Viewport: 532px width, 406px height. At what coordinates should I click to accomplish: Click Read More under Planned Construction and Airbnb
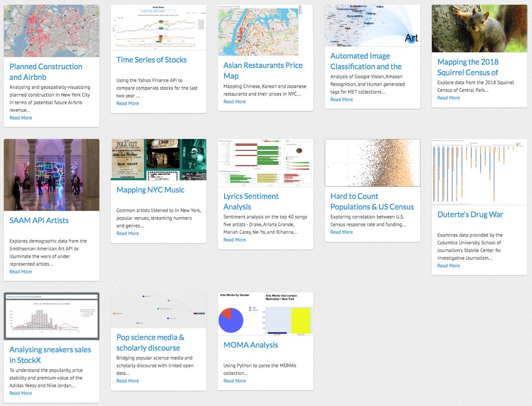pyautogui.click(x=20, y=118)
